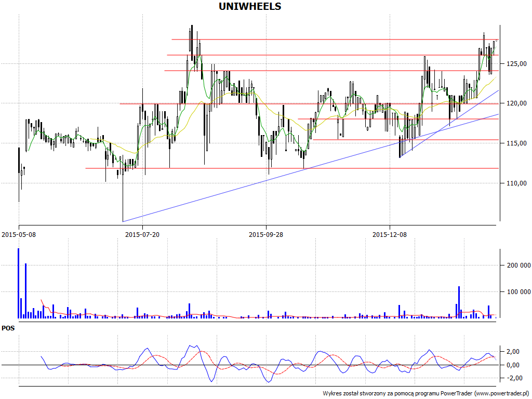
Task: Click the 100 000 volume axis label
Action: coord(518,292)
